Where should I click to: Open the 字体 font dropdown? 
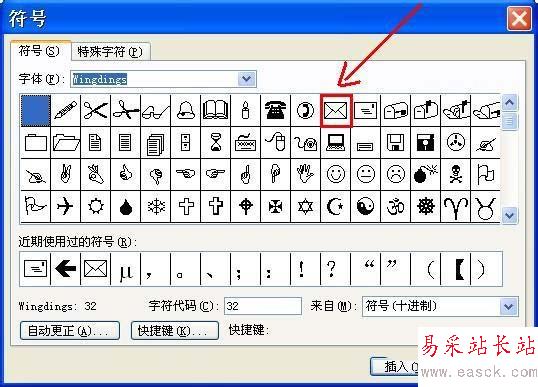pyautogui.click(x=247, y=79)
